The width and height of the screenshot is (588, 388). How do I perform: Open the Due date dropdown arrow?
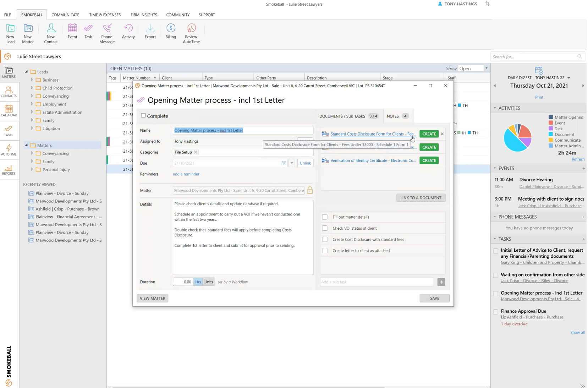292,163
